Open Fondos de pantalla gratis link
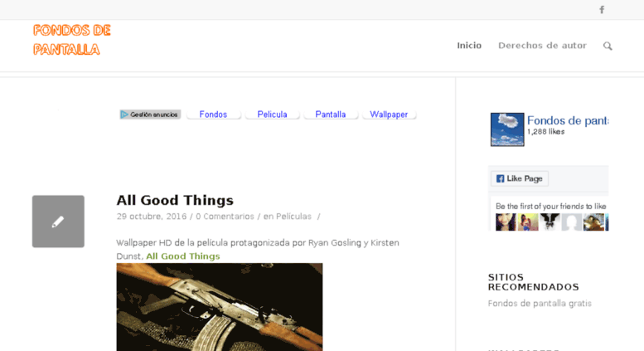The width and height of the screenshot is (644, 351). click(x=540, y=304)
